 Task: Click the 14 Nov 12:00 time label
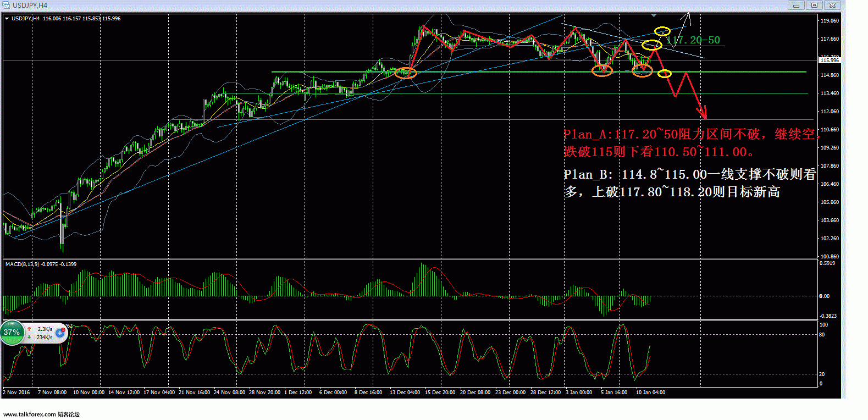pyautogui.click(x=124, y=393)
